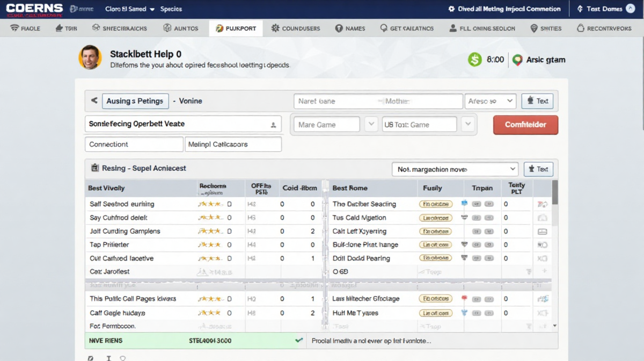
Task: Click the table's vertical scrollbar thumb
Action: click(555, 192)
